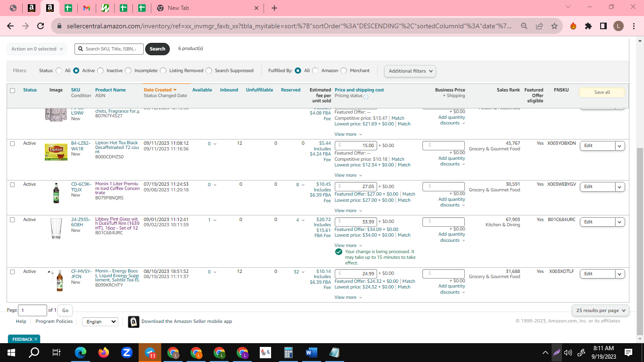Click the Amazon Seller mobile app icon
Viewport: 644px width, 362px height.
click(134, 322)
